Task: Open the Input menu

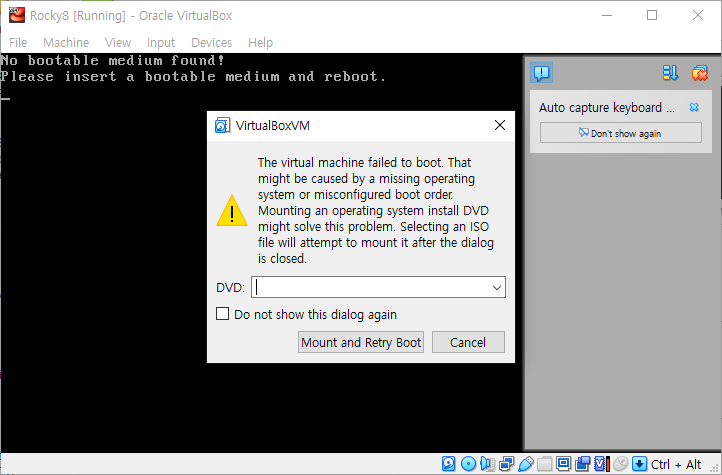Action: pyautogui.click(x=161, y=43)
